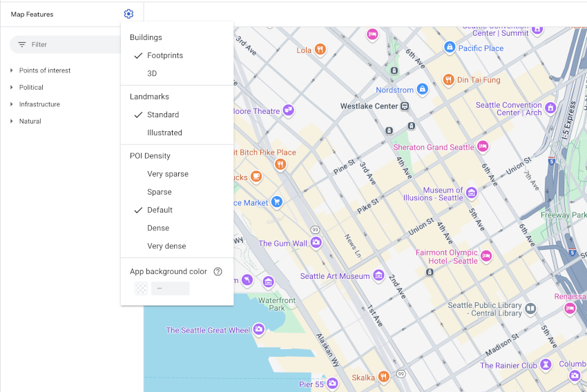Expand the Political category arrow
This screenshot has width=587, height=392.
pyautogui.click(x=12, y=87)
